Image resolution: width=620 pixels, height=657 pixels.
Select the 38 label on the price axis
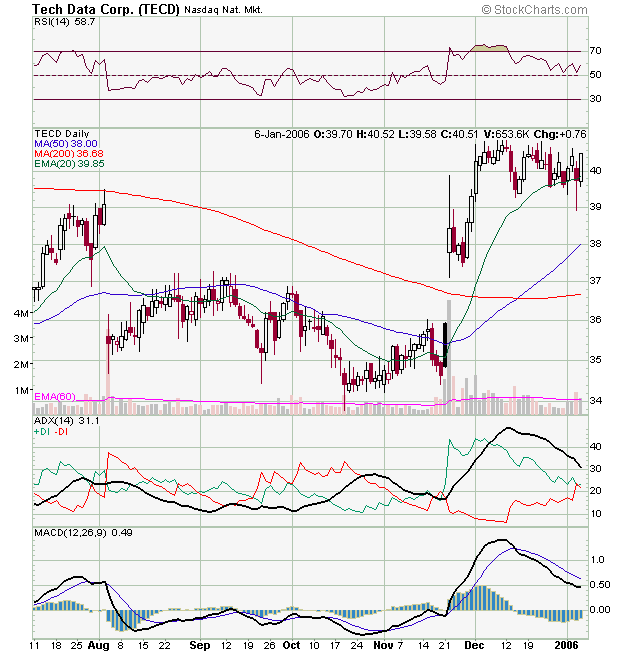(595, 244)
